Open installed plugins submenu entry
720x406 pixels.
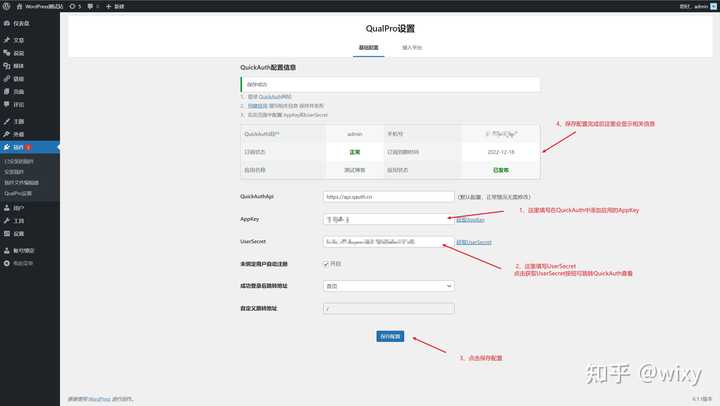(19, 162)
